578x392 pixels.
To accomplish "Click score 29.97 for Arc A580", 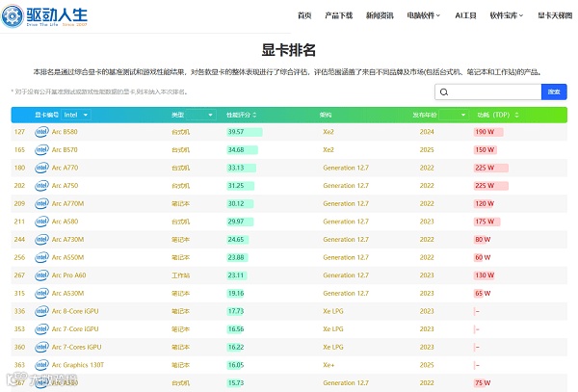I will tap(236, 222).
